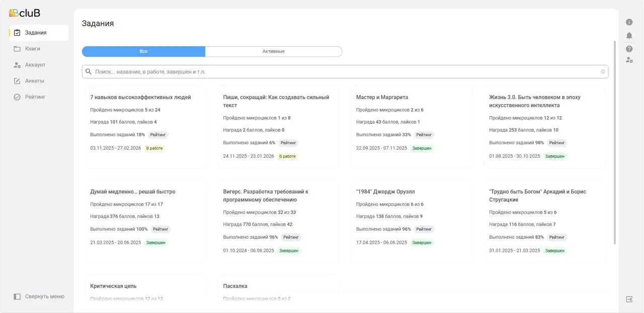Screen dimensions: 644x313
Task: Open the Задания section icon in sidebar
Action: [x=17, y=33]
